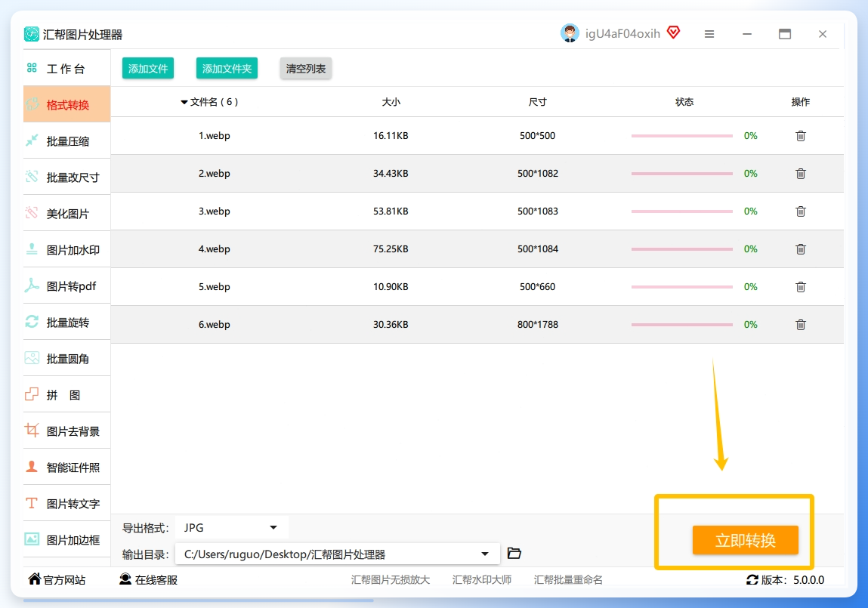Select 图片去背景 tool
This screenshot has width=868, height=608.
coord(66,431)
